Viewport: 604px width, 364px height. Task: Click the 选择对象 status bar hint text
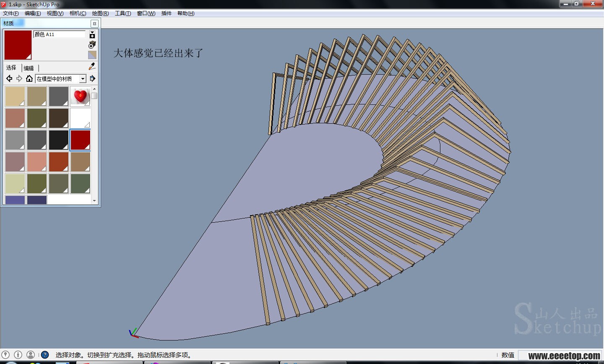tap(124, 355)
